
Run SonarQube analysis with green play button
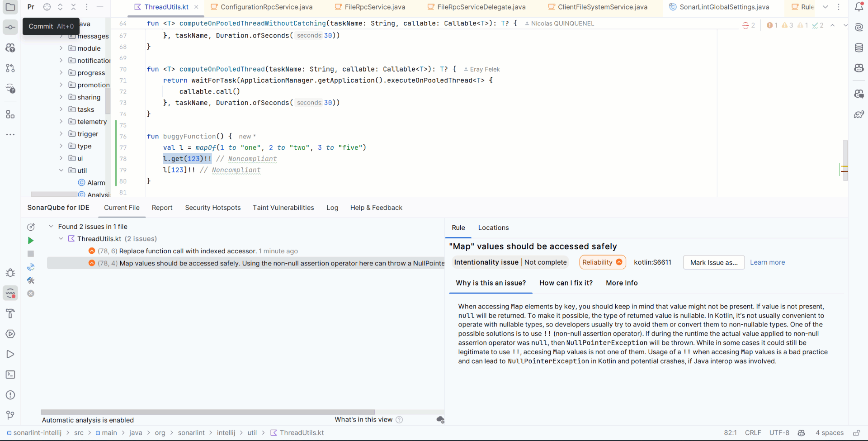(x=31, y=241)
